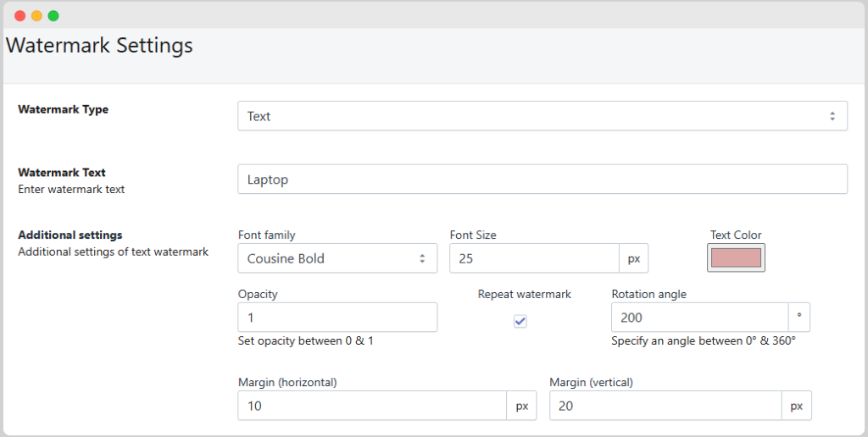The width and height of the screenshot is (868, 437).
Task: Select the Rotation angle field
Action: coord(699,318)
